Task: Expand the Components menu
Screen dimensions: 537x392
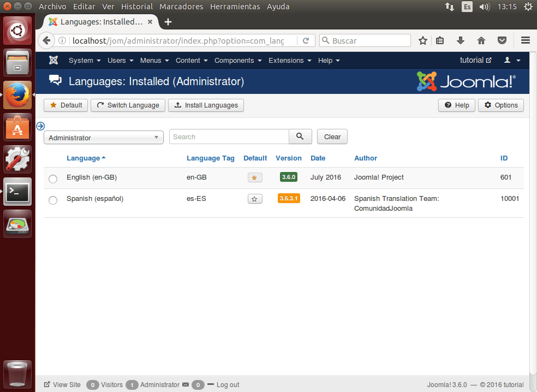Action: point(238,61)
